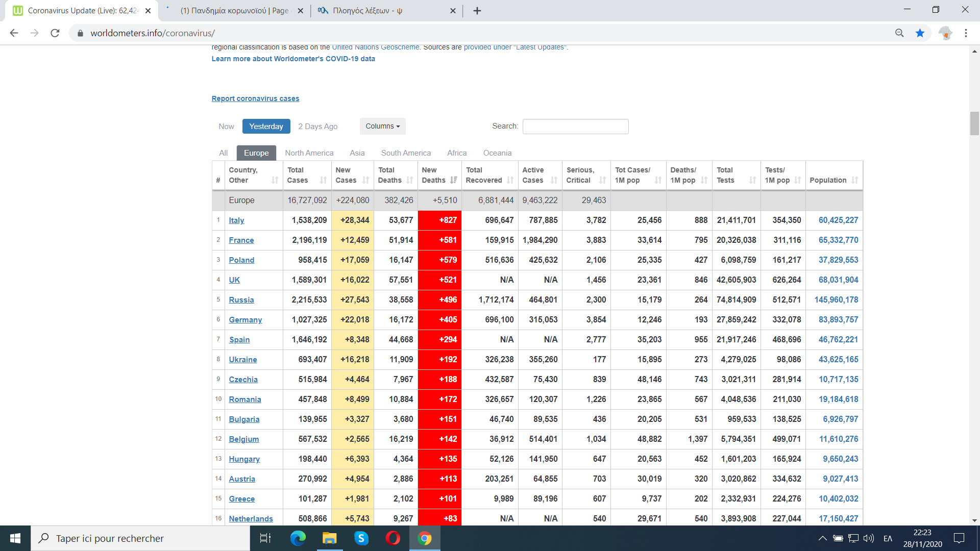The image size is (980, 551).
Task: Click the page vertical scrollbar thumb
Action: click(974, 123)
